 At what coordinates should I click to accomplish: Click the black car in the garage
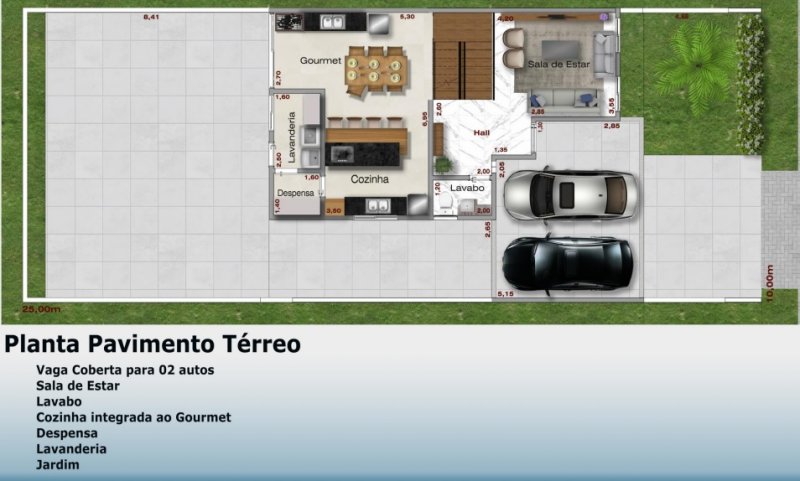[567, 262]
